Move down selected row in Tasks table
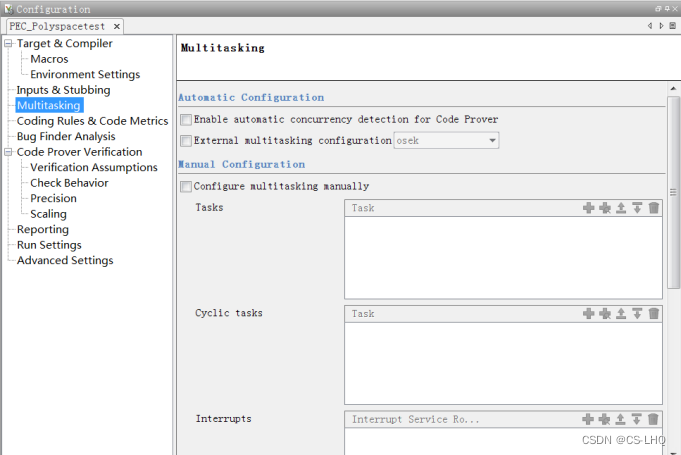 click(637, 208)
